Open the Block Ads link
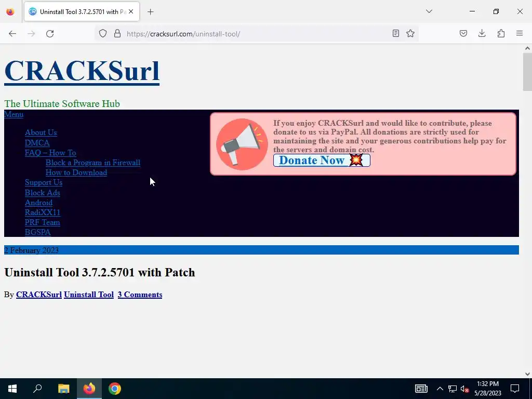The width and height of the screenshot is (532, 399). 43,193
